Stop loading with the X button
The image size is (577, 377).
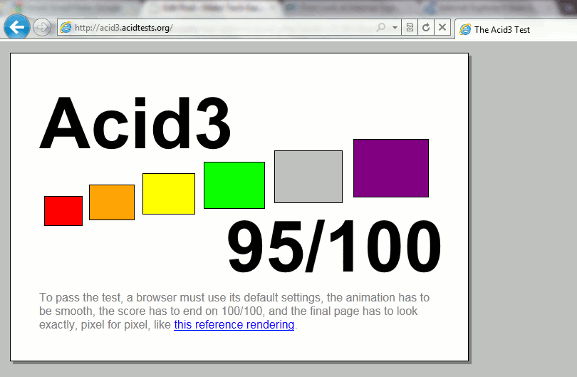tap(442, 28)
